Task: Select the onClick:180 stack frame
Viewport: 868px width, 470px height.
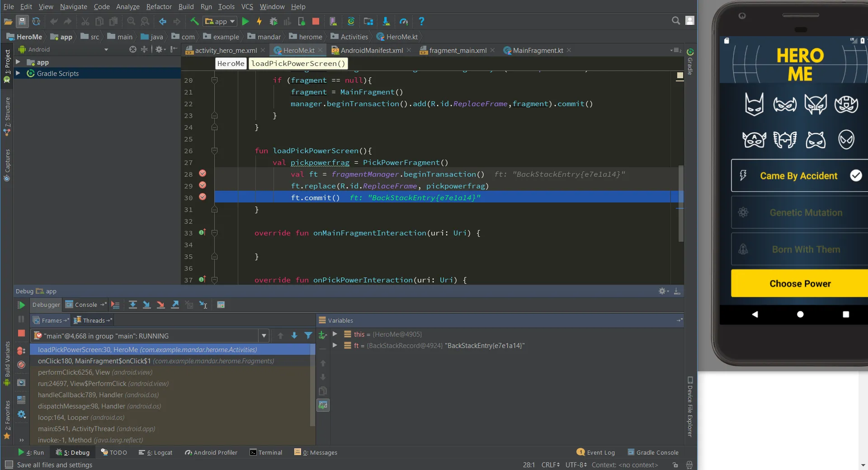Action: click(94, 361)
